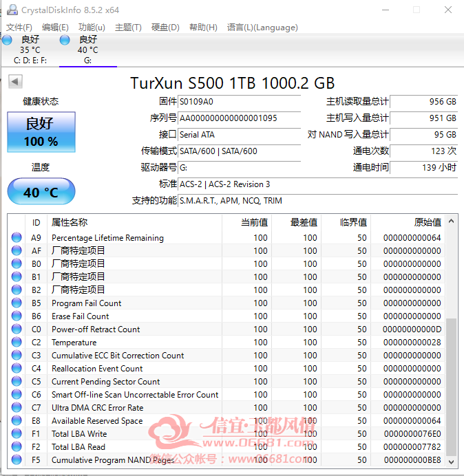Image resolution: width=464 pixels, height=476 pixels.
Task: Click the CrystalDiskInfo app icon in title bar
Action: pyautogui.click(x=12, y=10)
